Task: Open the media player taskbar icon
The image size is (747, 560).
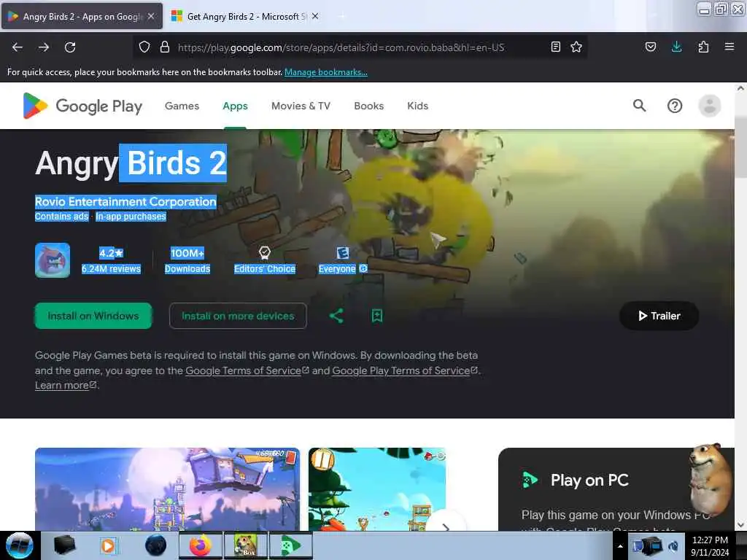Action: tap(108, 545)
